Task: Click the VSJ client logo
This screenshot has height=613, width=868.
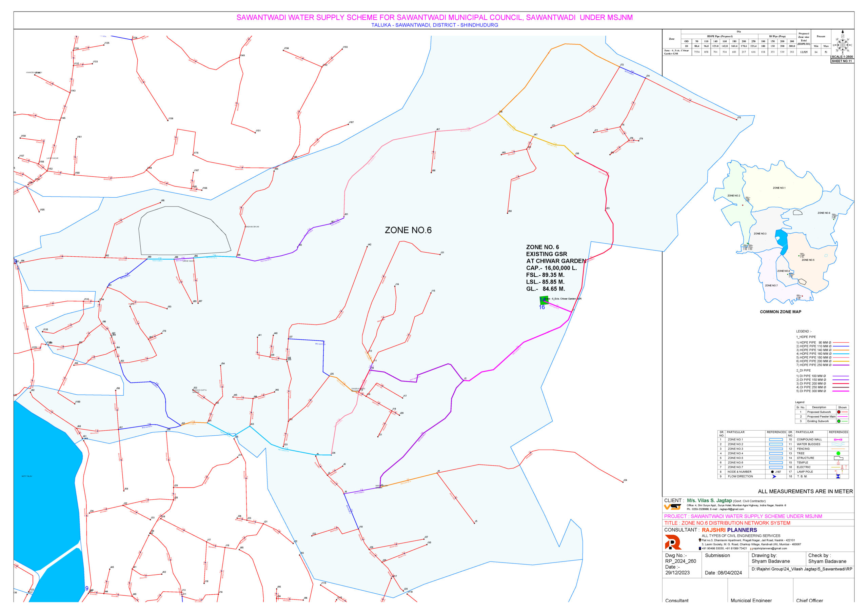Action: tap(673, 507)
